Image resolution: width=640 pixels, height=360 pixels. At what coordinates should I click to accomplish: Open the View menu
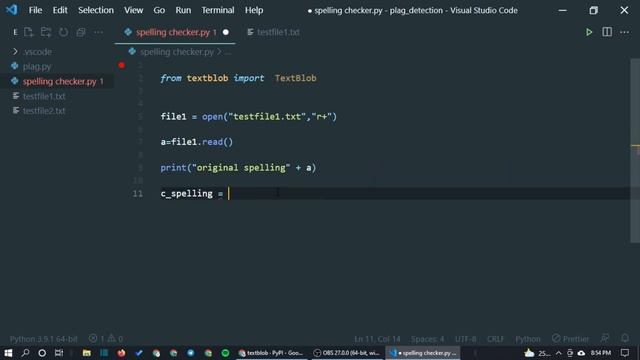[133, 10]
